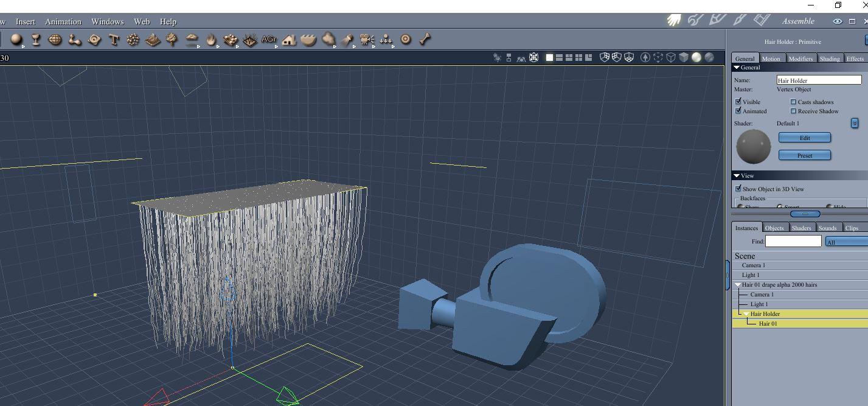Screen dimensions: 868x406
Task: Click the shader preview sphere swatch
Action: (x=753, y=147)
